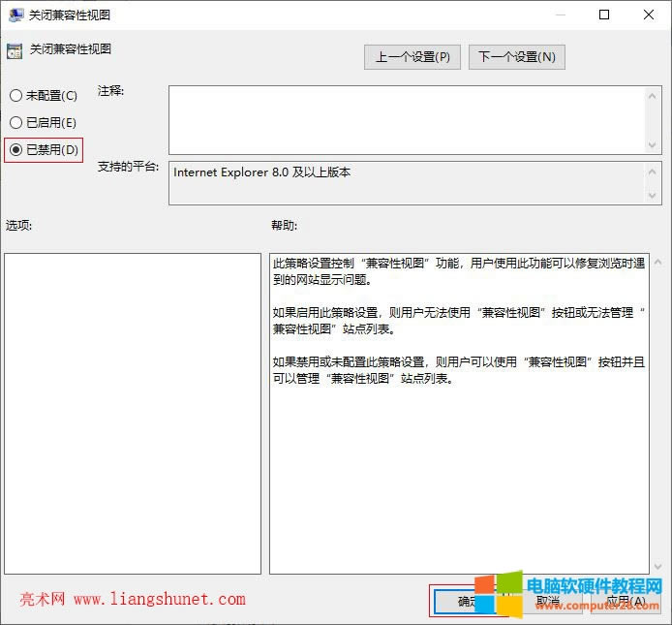Click the 注释 box scroll down arrow
672x625 pixels.
(x=653, y=144)
